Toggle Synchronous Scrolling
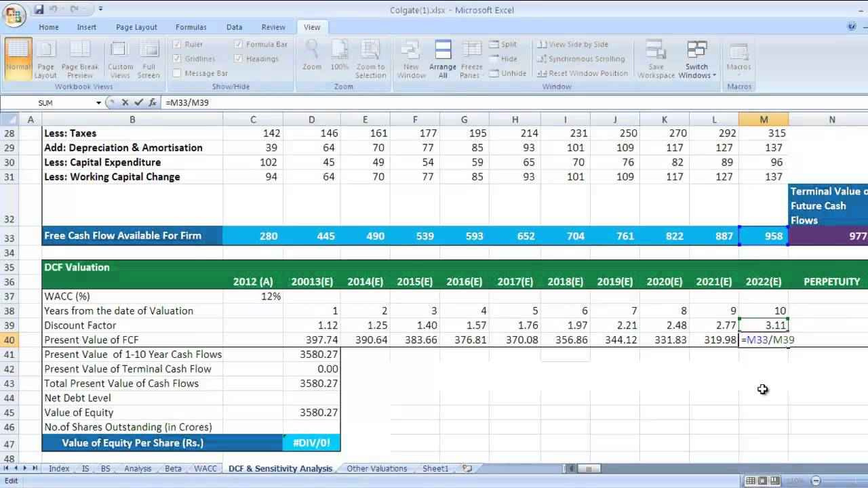 pyautogui.click(x=581, y=59)
